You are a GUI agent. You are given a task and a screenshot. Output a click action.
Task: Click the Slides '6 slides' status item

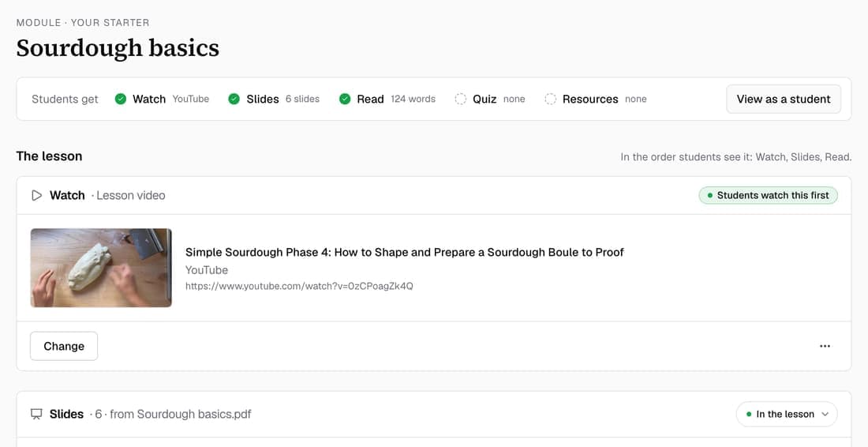tap(274, 100)
